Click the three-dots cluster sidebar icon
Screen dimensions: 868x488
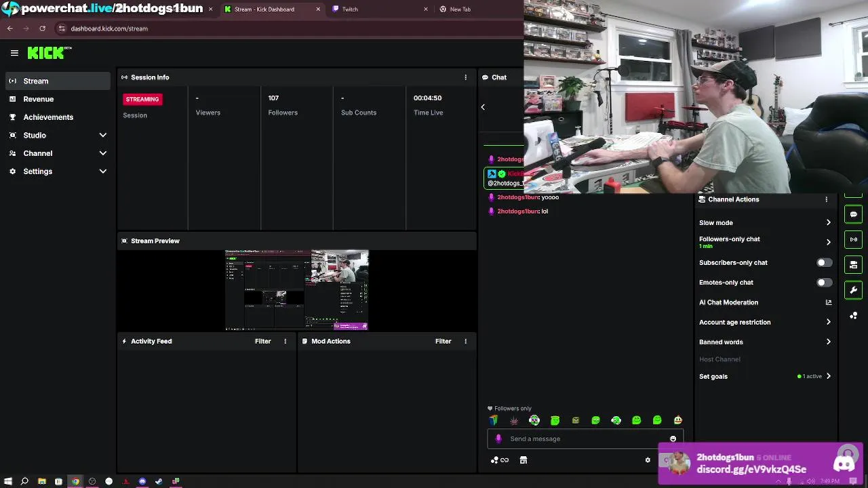[x=854, y=315]
